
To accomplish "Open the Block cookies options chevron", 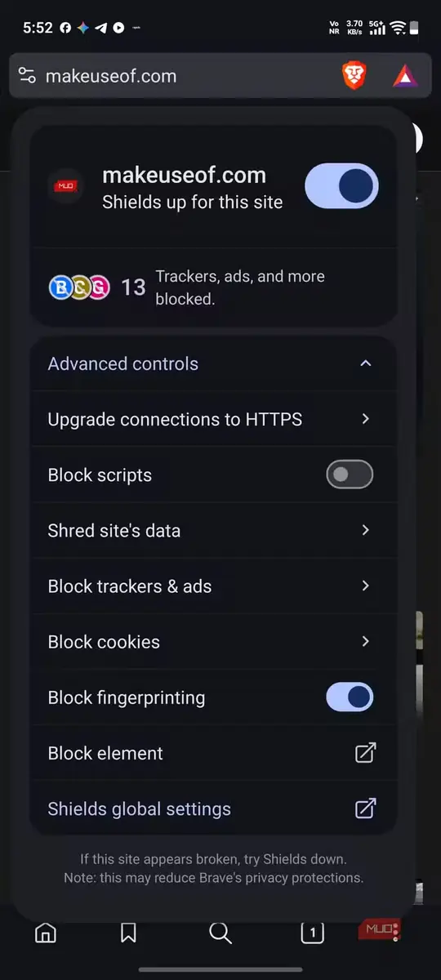I will click(x=365, y=642).
